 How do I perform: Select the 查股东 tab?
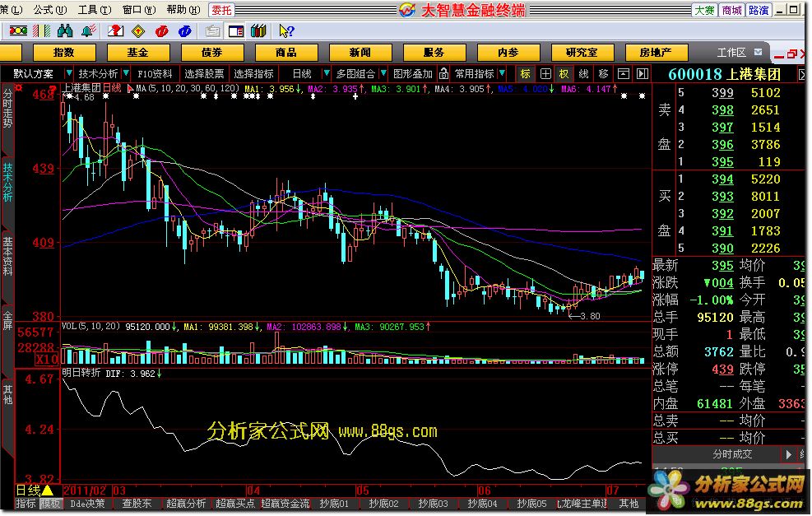click(137, 504)
